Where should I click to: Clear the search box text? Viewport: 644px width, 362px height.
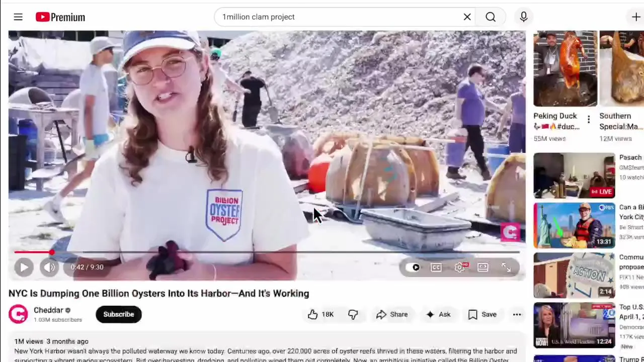[x=467, y=17]
